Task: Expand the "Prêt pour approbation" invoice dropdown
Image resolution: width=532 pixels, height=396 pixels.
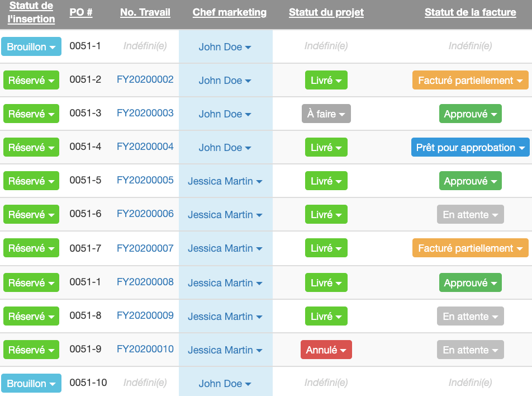Action: pyautogui.click(x=470, y=147)
